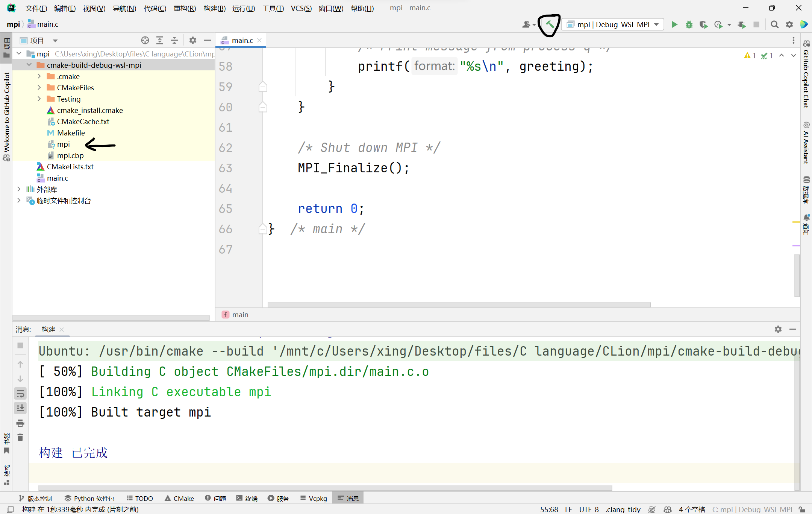
Task: Open Search Everywhere magnifier icon
Action: coord(774,24)
